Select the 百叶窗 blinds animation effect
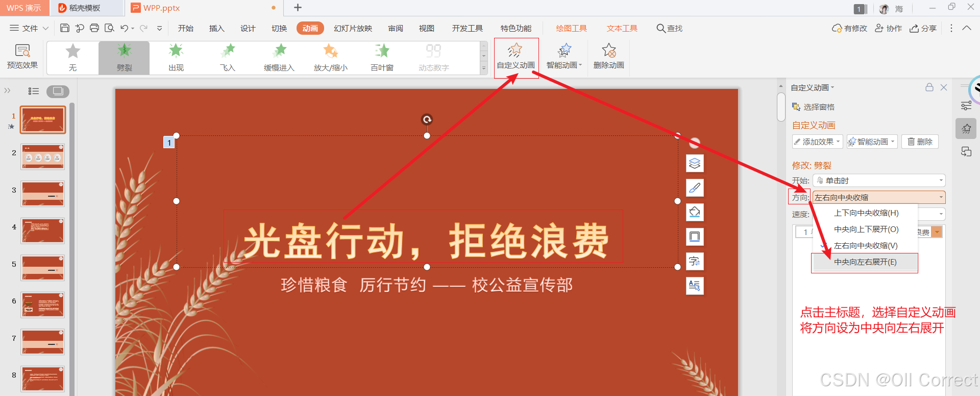This screenshot has height=396, width=980. [x=382, y=58]
